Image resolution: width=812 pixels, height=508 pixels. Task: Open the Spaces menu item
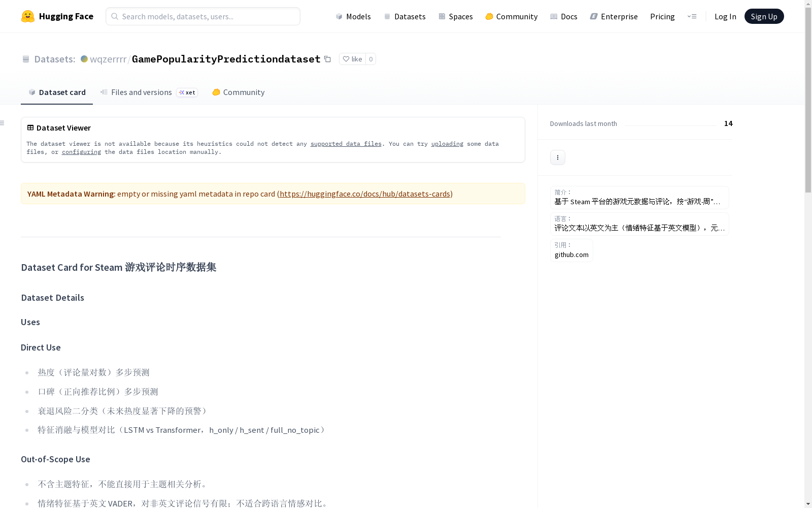[x=456, y=16]
